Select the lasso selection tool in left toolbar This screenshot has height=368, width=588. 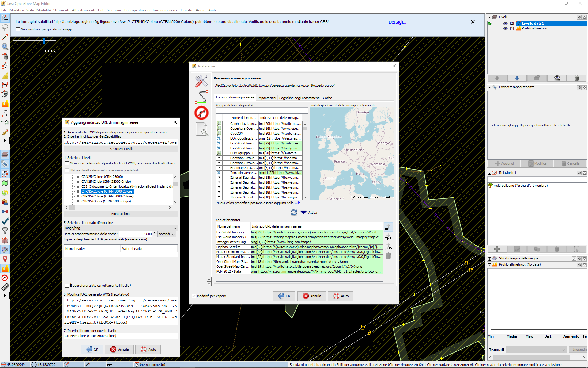(5, 28)
